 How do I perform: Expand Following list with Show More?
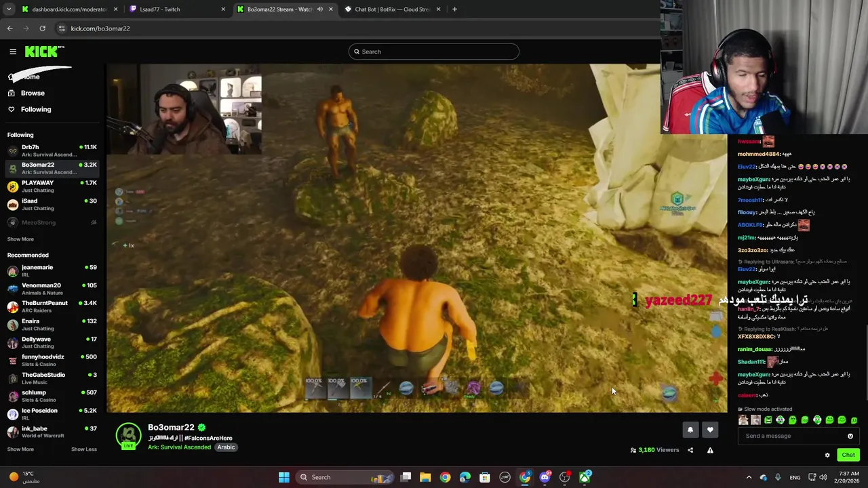(20, 239)
